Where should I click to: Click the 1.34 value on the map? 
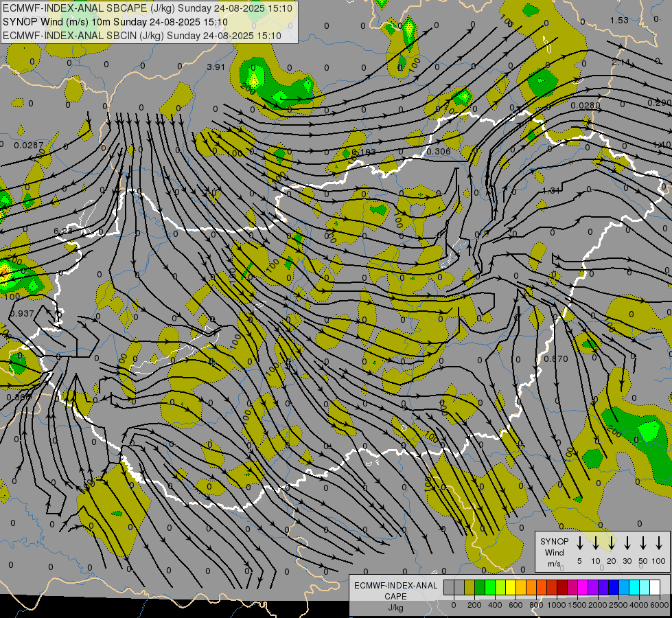[551, 190]
